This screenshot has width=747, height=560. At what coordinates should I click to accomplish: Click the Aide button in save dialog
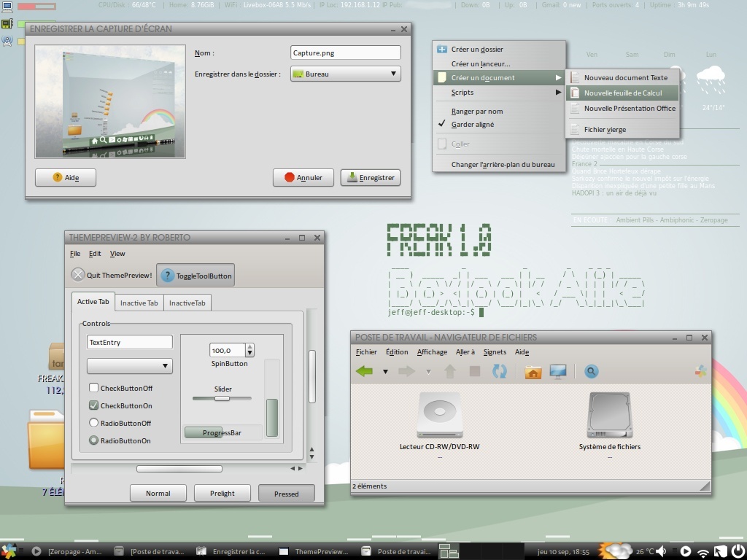[66, 177]
